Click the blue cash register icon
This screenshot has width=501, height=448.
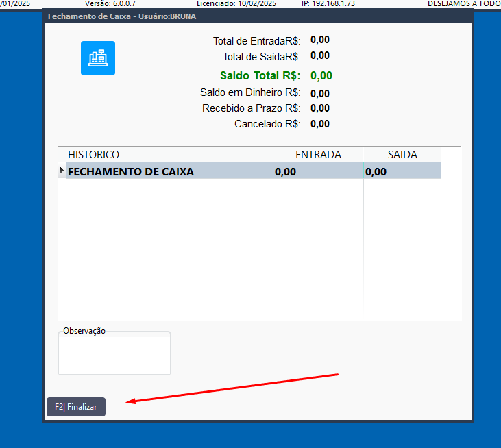[98, 58]
